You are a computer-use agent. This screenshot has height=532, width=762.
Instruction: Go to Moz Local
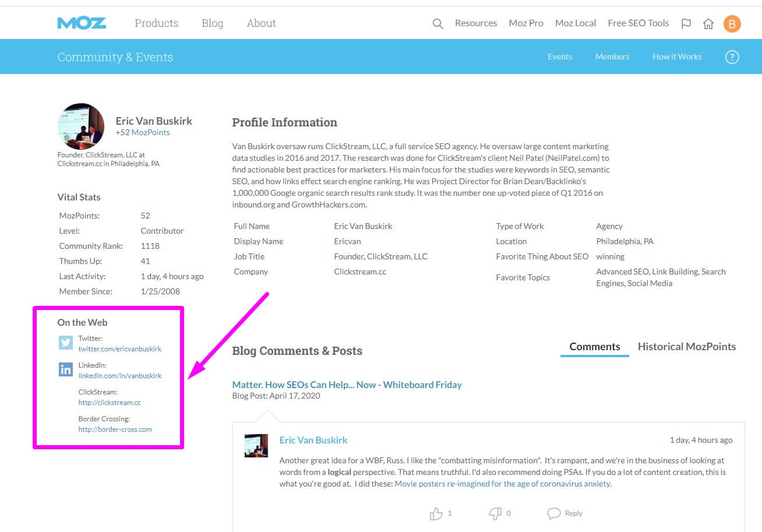pyautogui.click(x=576, y=23)
